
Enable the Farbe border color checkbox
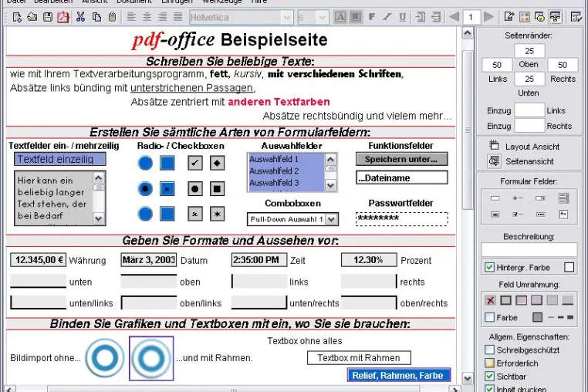click(x=489, y=317)
